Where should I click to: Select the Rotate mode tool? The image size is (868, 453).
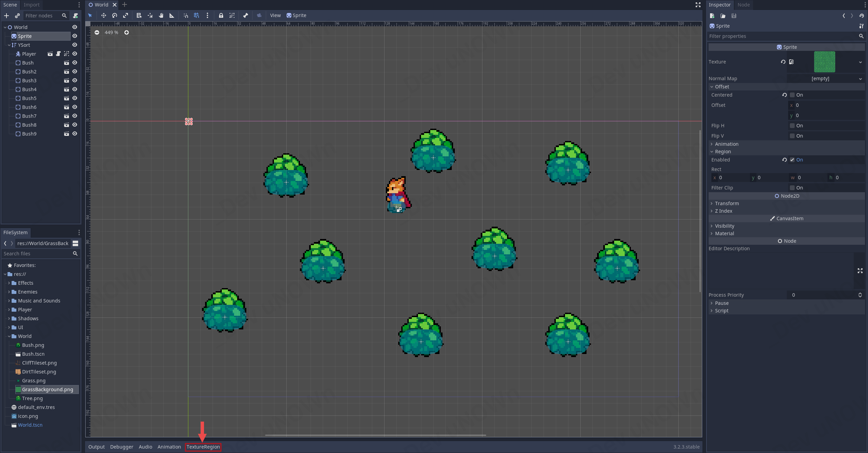coord(115,15)
